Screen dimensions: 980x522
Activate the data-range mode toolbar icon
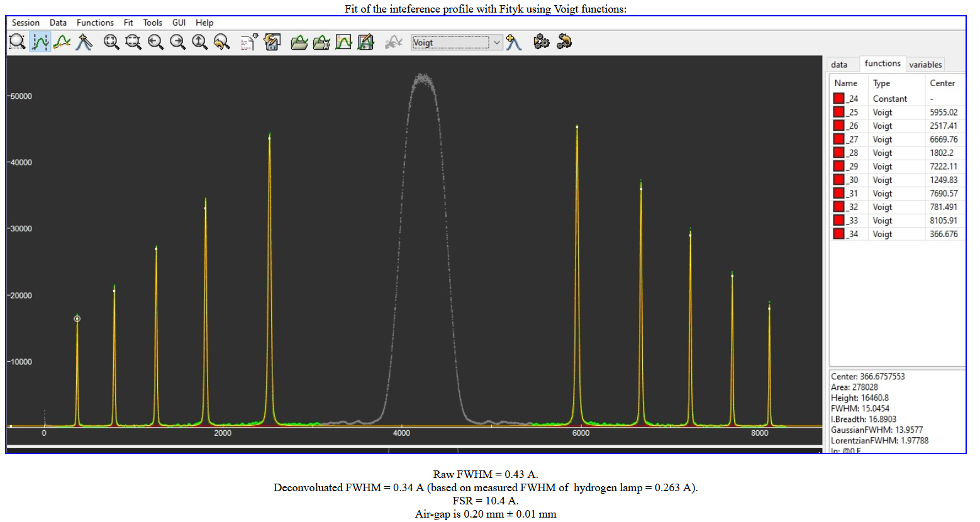click(40, 42)
